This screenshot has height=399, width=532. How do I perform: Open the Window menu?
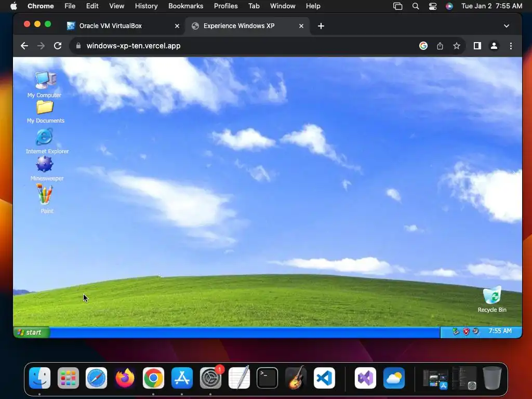click(283, 6)
